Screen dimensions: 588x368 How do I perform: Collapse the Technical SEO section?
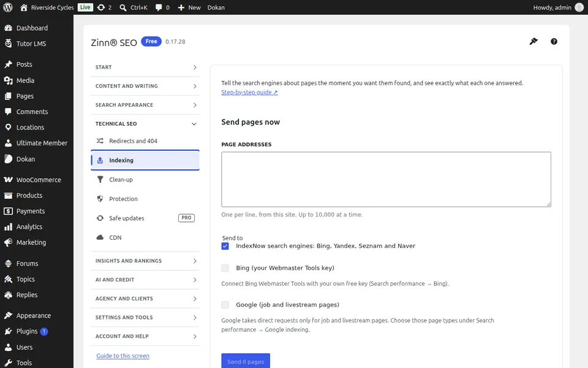[145, 123]
